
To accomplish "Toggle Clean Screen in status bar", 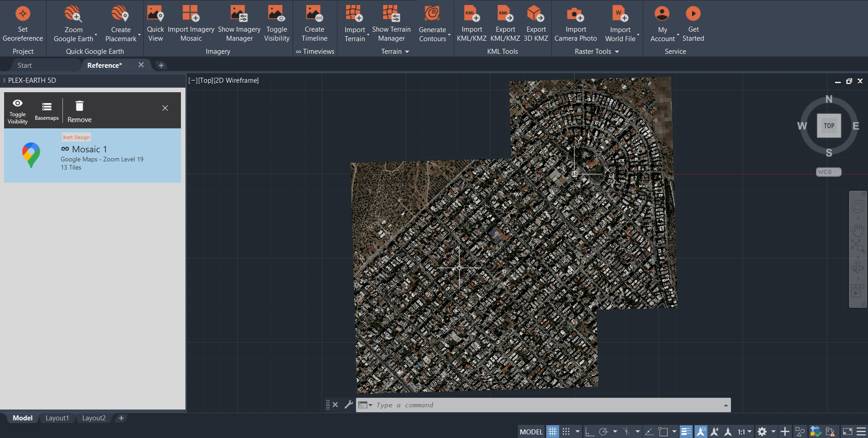I will click(847, 432).
